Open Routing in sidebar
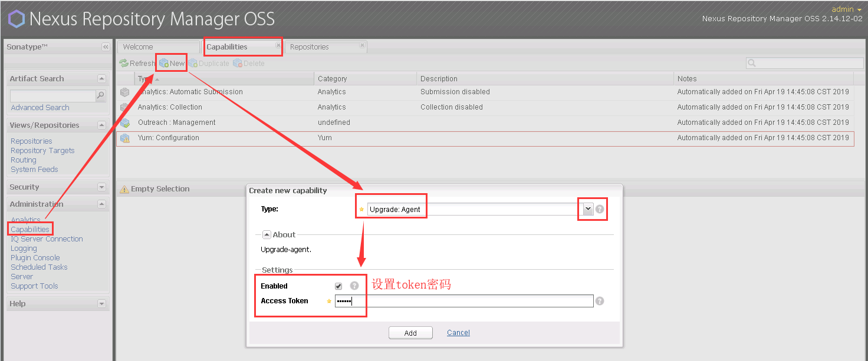The image size is (868, 361). (24, 160)
